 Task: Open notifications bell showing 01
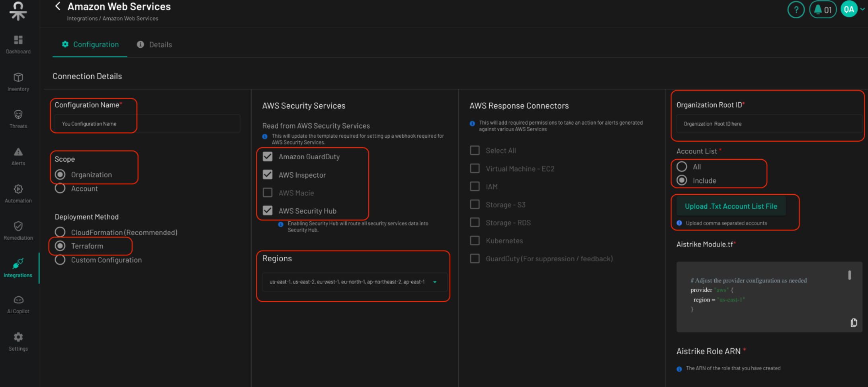coord(823,10)
